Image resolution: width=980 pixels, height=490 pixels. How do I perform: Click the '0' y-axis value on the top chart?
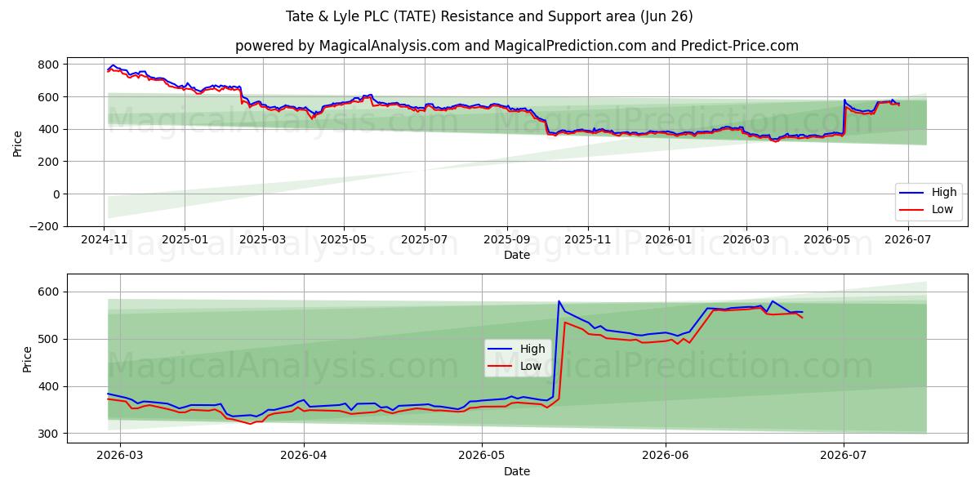56,194
